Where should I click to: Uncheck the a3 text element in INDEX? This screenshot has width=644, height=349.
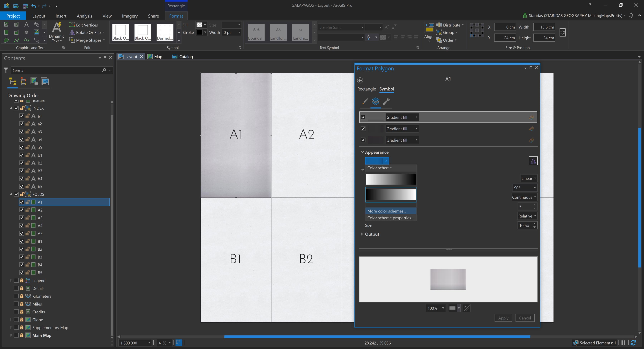[x=21, y=132]
